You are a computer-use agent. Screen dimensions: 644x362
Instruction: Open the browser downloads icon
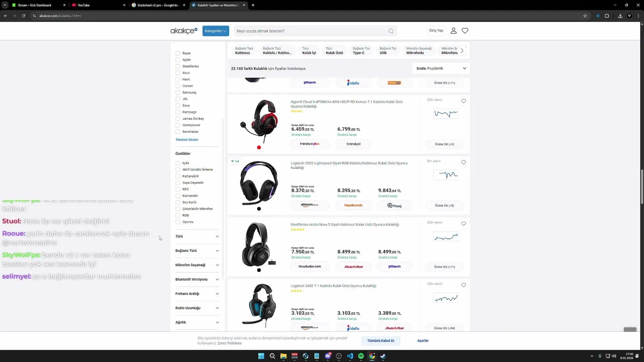620,16
